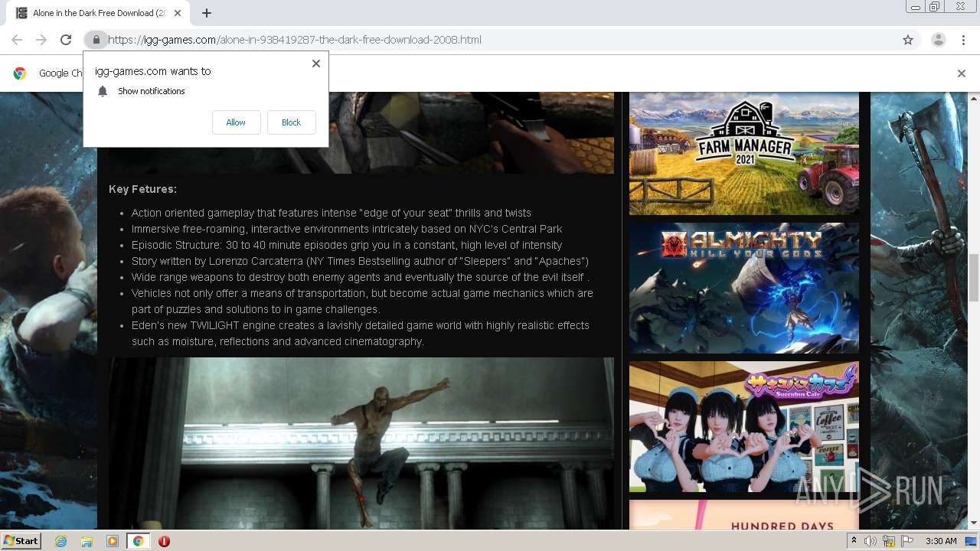Close the Alone in the Dark tab
Screen dimensions: 980x551
pyautogui.click(x=178, y=13)
